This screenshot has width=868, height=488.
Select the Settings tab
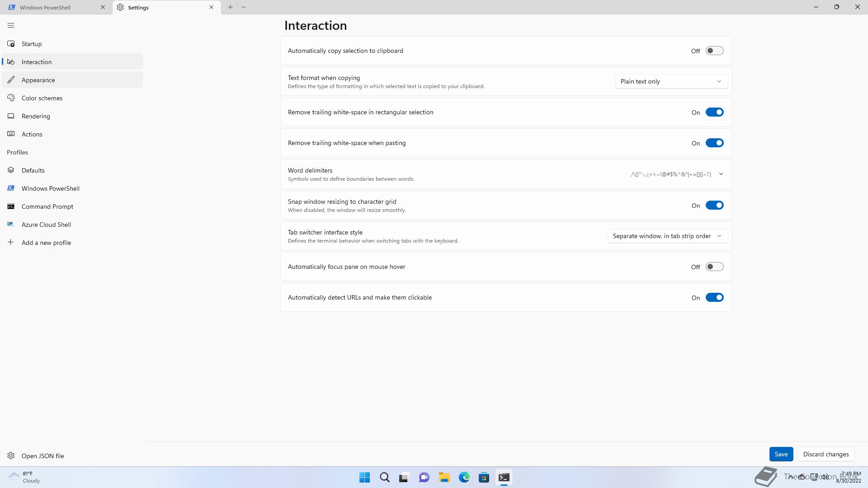pos(166,7)
